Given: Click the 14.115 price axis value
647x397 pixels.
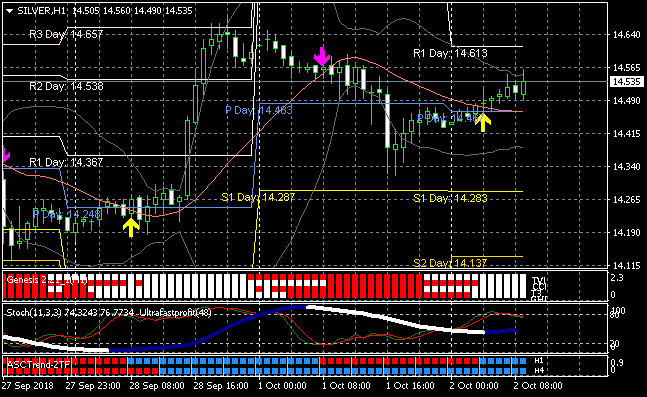Looking at the screenshot, I should [626, 266].
